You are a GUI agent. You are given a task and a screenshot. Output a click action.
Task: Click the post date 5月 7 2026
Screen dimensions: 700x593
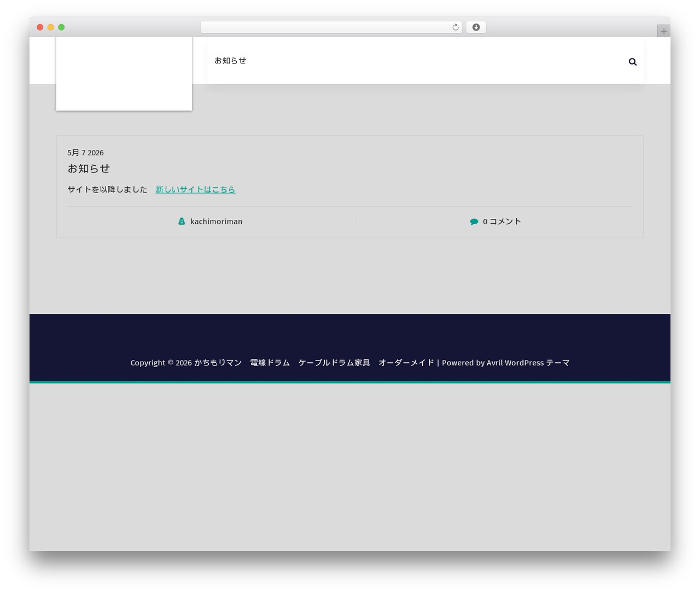pyautogui.click(x=85, y=153)
